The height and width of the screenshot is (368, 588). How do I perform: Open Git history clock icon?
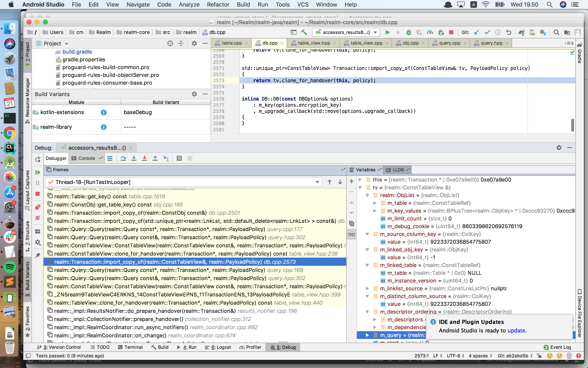(x=498, y=32)
